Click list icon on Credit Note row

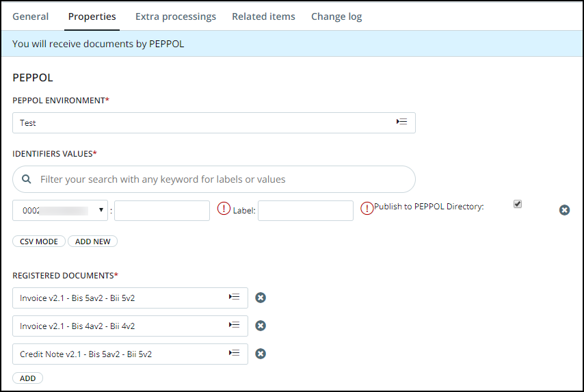(x=235, y=353)
